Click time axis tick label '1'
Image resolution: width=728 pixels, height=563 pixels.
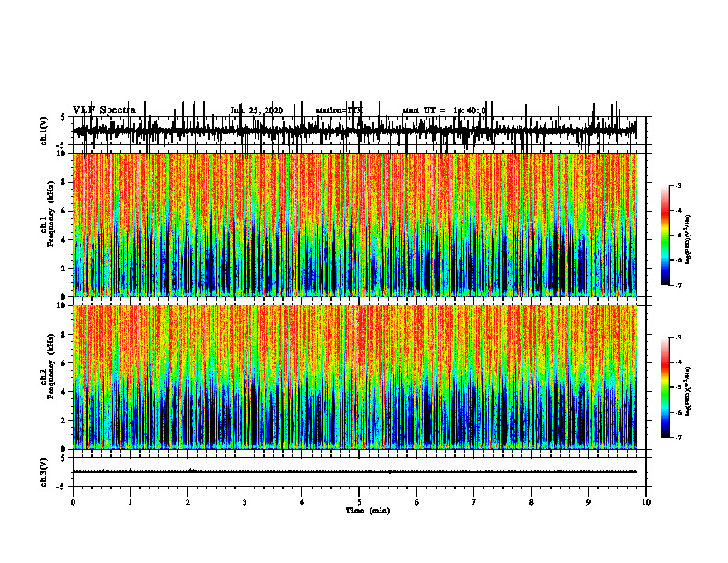tap(130, 502)
